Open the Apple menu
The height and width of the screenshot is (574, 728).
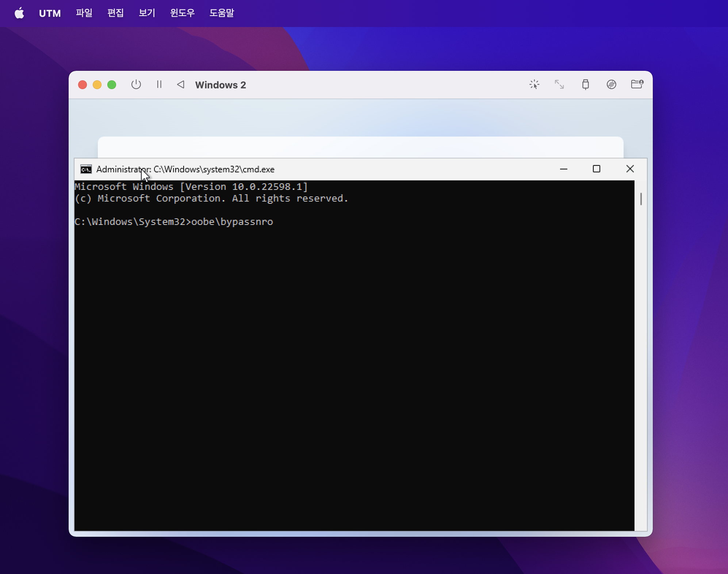pos(19,13)
